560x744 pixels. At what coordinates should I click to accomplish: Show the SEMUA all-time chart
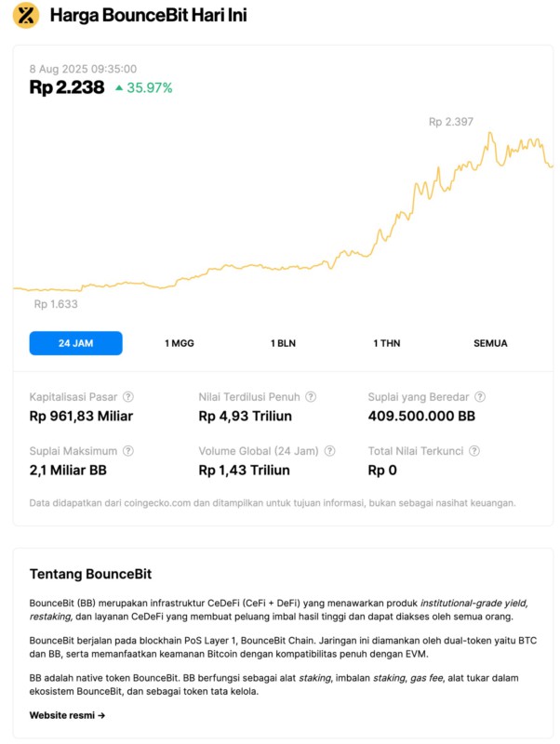(490, 343)
